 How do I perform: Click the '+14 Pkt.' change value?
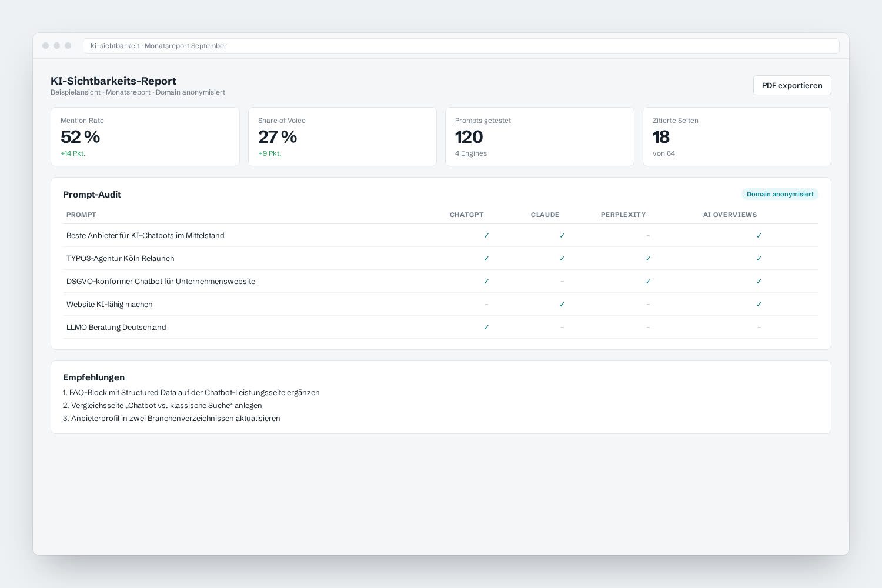coord(73,153)
